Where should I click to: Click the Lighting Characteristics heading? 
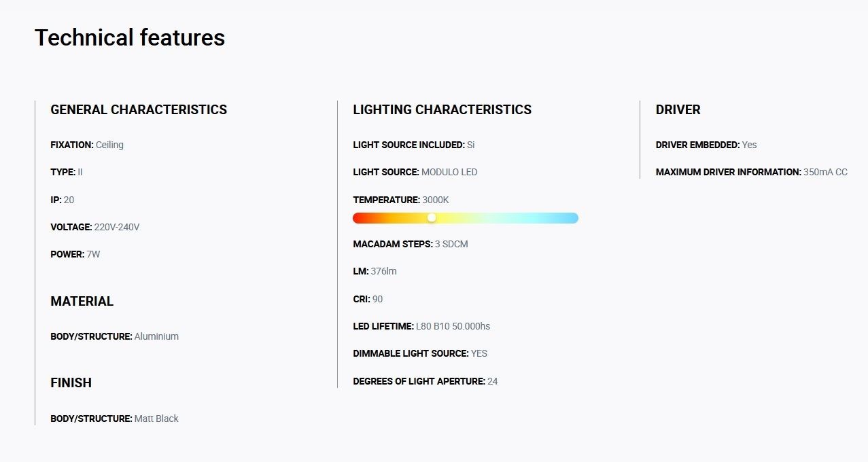pyautogui.click(x=442, y=109)
